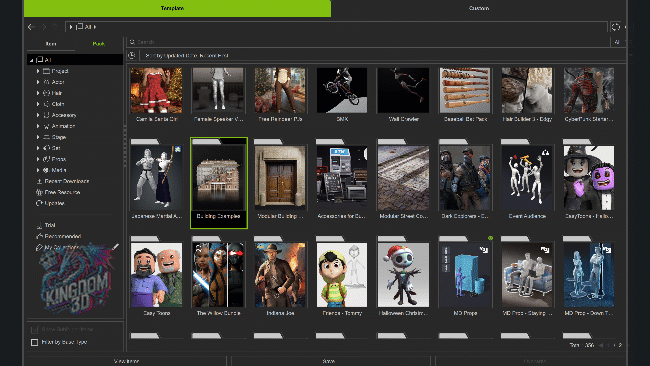Expand the Props tree node
The width and height of the screenshot is (650, 366).
coord(38,159)
